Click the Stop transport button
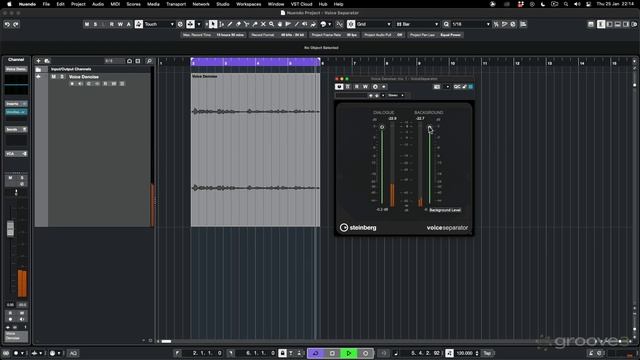Viewport: 640px width, 360px height. pyautogui.click(x=332, y=353)
